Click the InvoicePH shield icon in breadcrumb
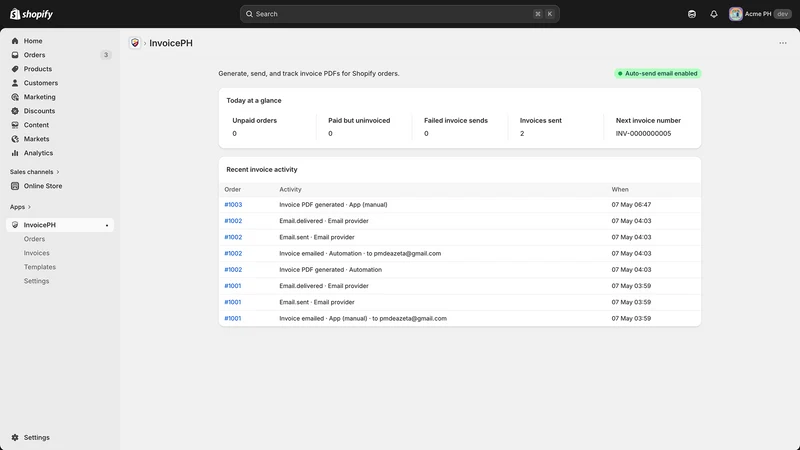 135,43
